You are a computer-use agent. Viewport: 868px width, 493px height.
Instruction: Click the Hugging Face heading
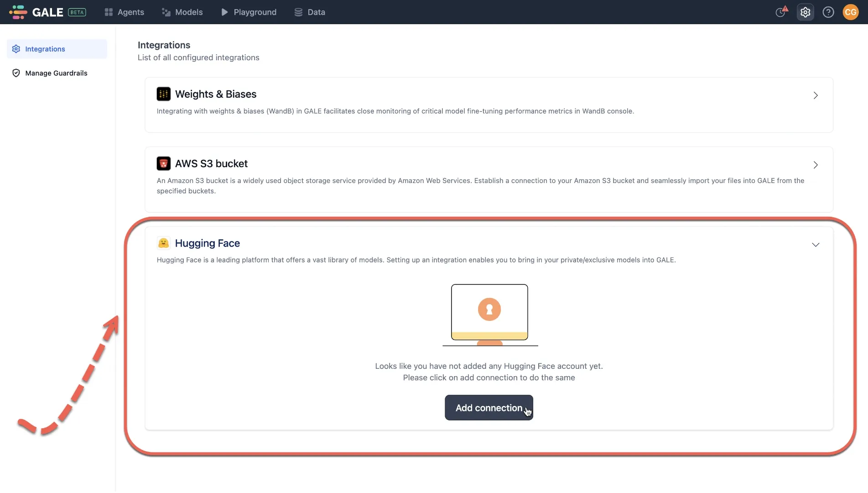tap(208, 243)
